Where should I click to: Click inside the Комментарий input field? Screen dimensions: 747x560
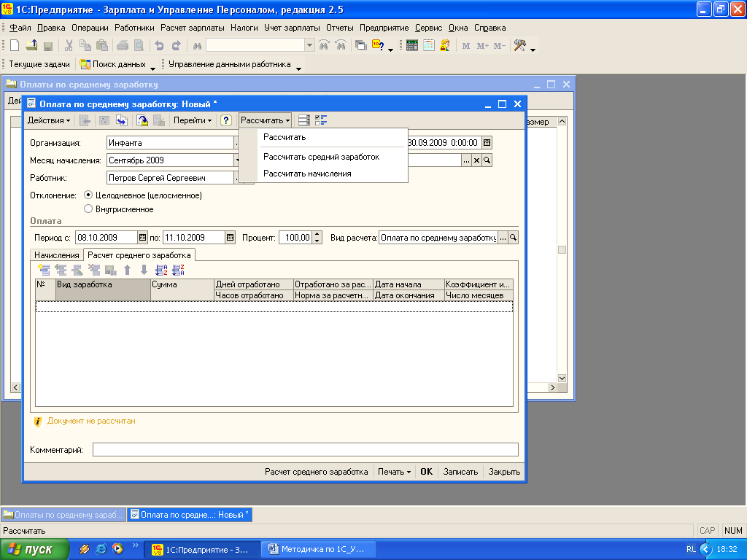306,449
